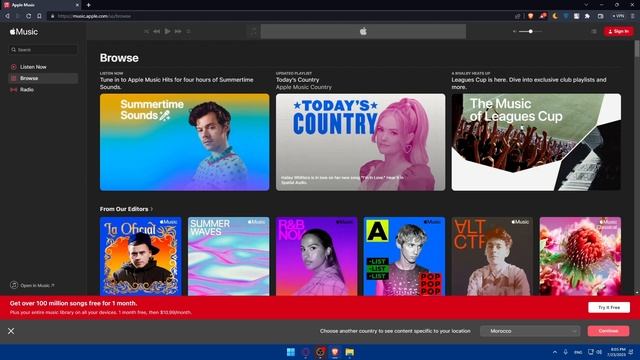The height and width of the screenshot is (360, 640).
Task: Click the Apple Music logo
Action: tap(24, 32)
